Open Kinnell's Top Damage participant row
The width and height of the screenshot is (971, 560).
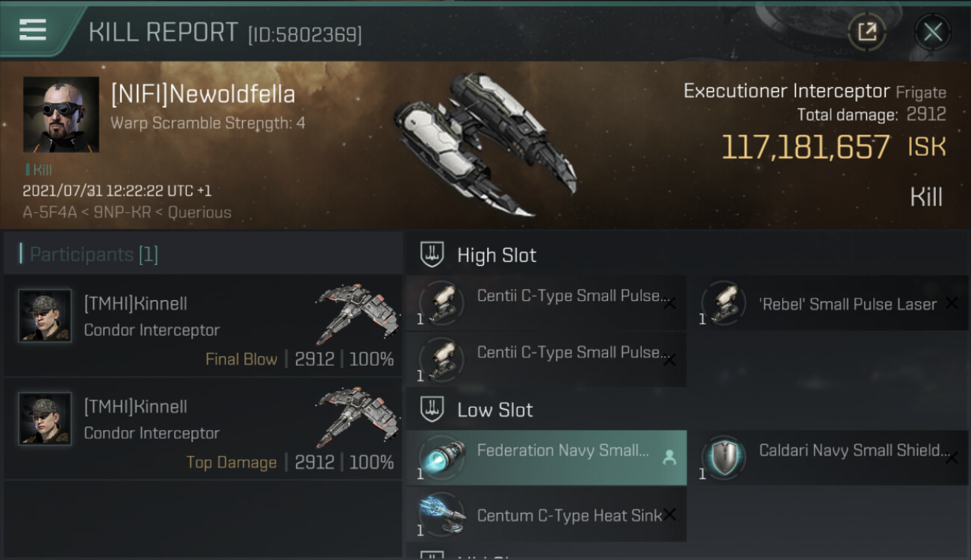tap(203, 429)
